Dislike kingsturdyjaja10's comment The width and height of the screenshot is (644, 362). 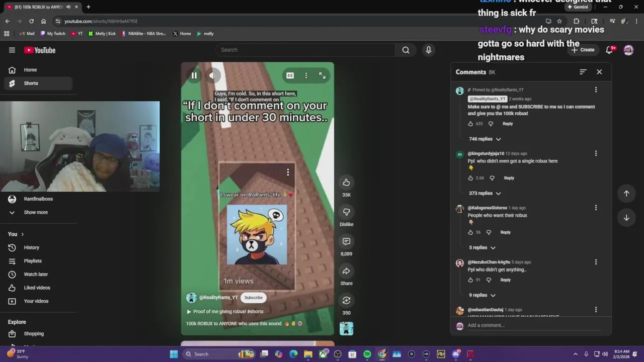pyautogui.click(x=492, y=178)
